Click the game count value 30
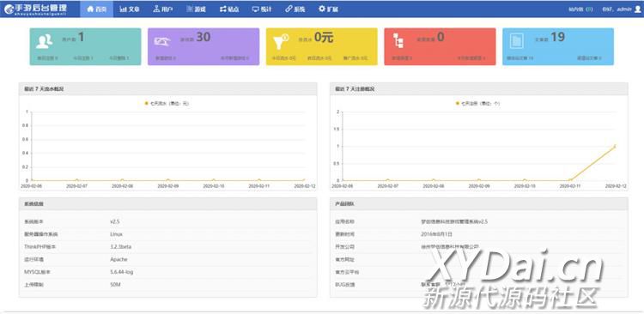Image resolution: width=644 pixels, height=314 pixels. pos(203,38)
